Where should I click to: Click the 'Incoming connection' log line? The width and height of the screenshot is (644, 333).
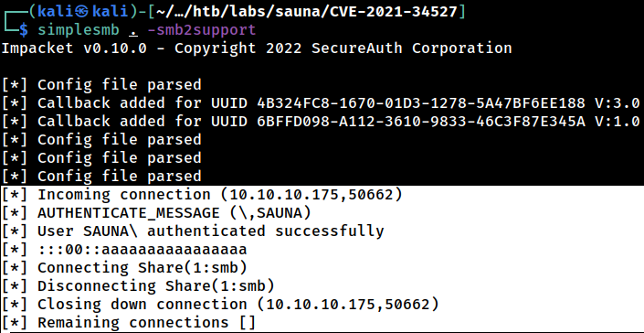[202, 195]
